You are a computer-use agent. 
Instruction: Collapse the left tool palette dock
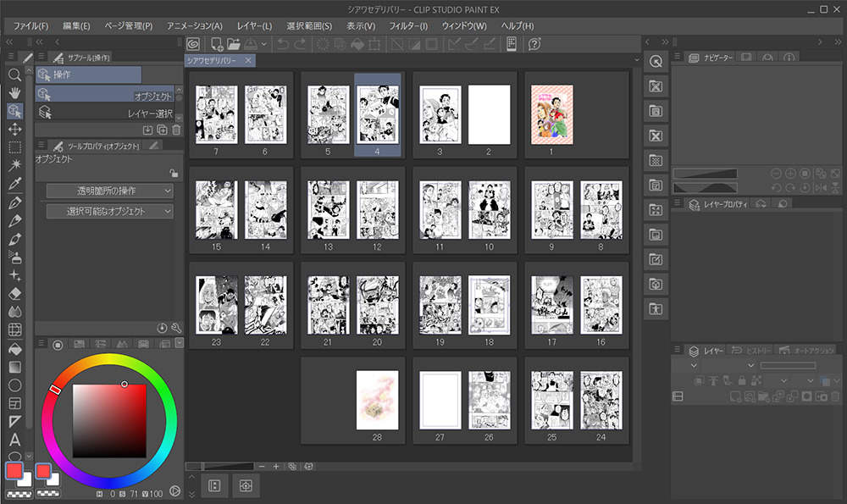click(9, 42)
